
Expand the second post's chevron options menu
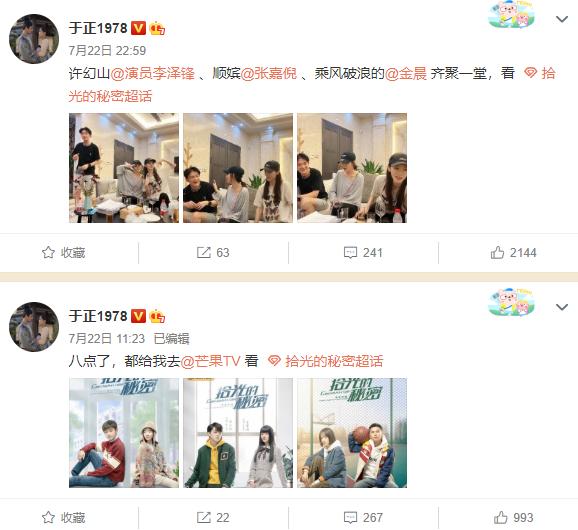[562, 307]
